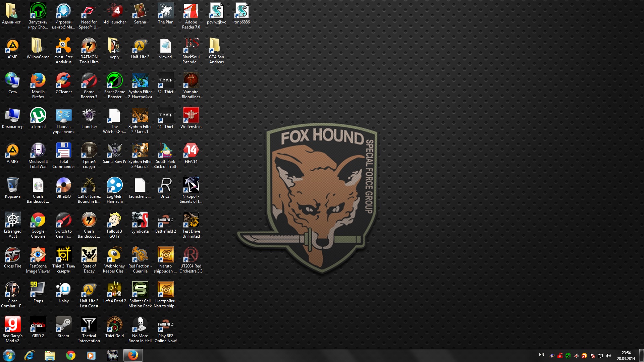
Task: Select Red Garry's Mod v2 icon
Action: pyautogui.click(x=12, y=329)
